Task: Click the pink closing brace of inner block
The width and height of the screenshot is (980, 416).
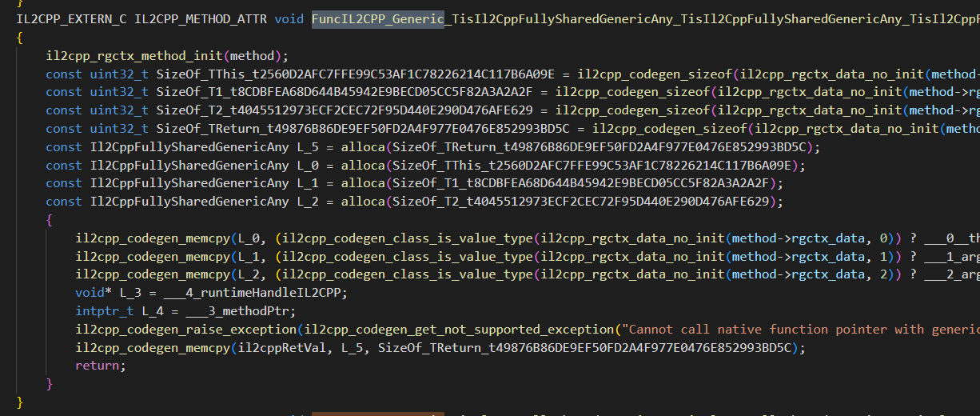Action: (x=50, y=384)
